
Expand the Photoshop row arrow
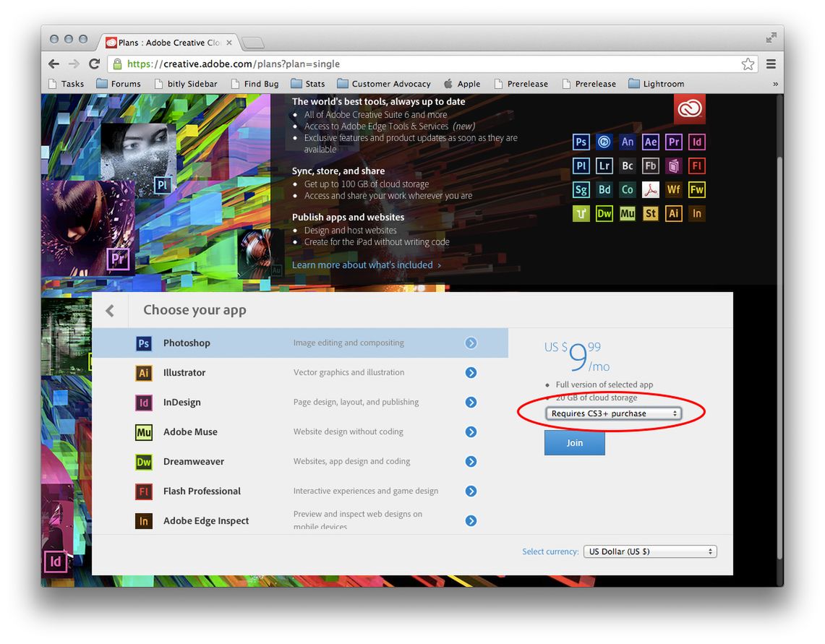tap(471, 343)
